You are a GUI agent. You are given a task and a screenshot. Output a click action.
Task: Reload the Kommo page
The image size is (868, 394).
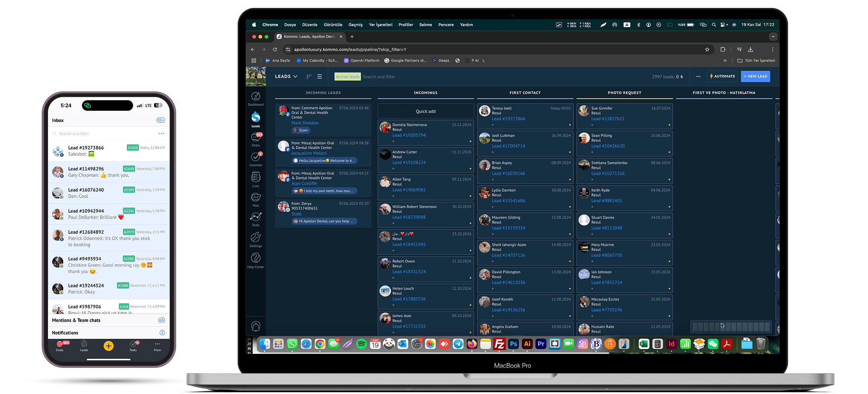point(275,49)
